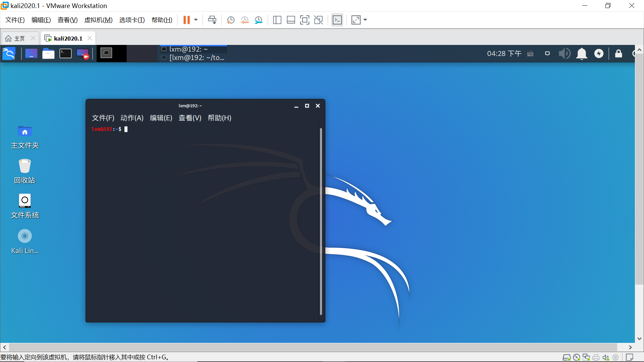Launch the terminal emulator panel icon

pos(65,54)
